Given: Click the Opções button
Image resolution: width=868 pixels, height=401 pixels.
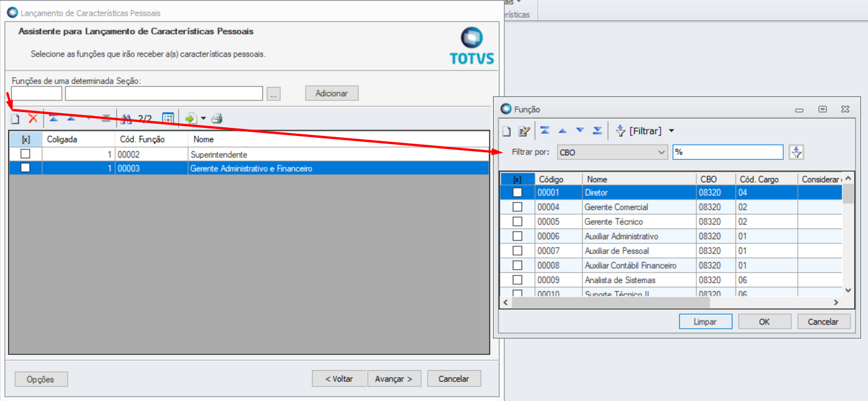Looking at the screenshot, I should 41,379.
